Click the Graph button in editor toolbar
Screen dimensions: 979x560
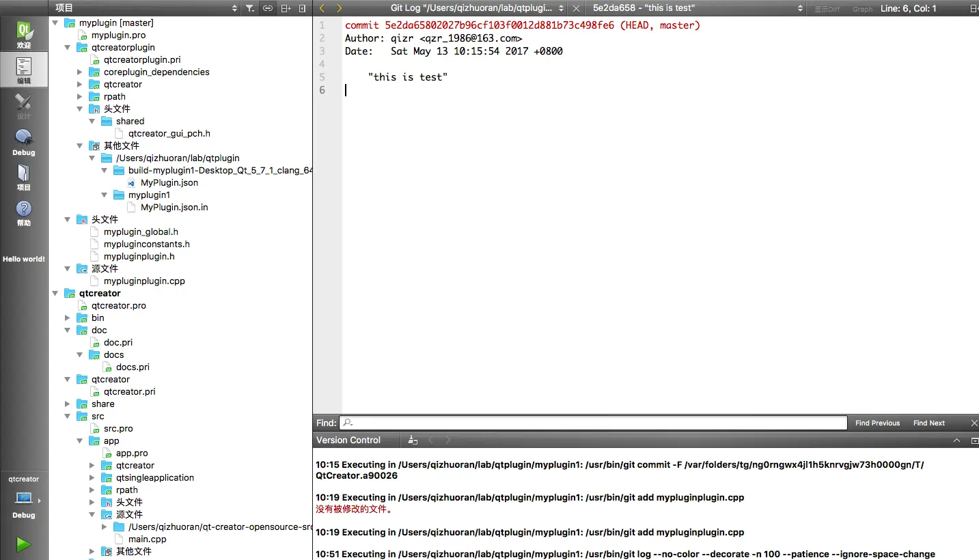coord(862,9)
